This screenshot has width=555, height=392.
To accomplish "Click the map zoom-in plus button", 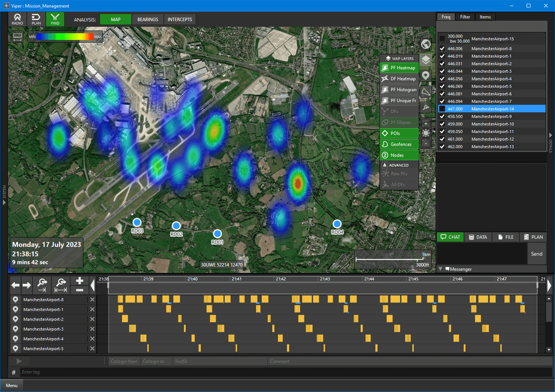I will click(426, 124).
